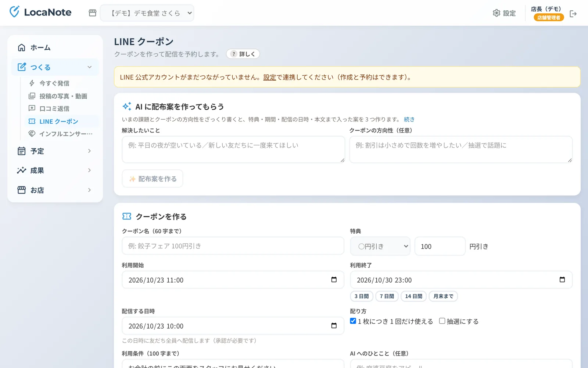The width and height of the screenshot is (588, 368).
Task: Click the calendar icon for 予定
Action: [x=22, y=151]
